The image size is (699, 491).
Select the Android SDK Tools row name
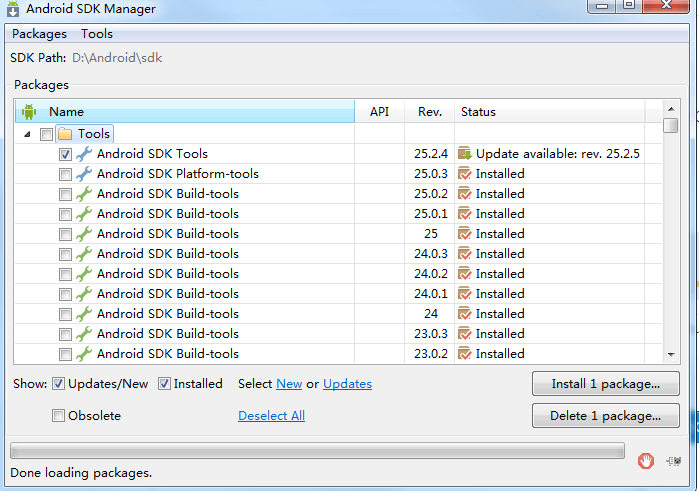pos(152,154)
